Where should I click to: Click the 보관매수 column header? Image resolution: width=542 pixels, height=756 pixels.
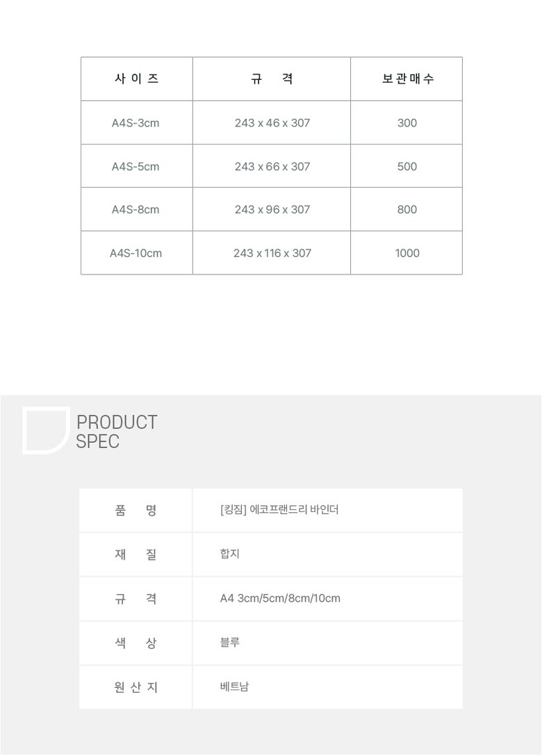tap(407, 79)
